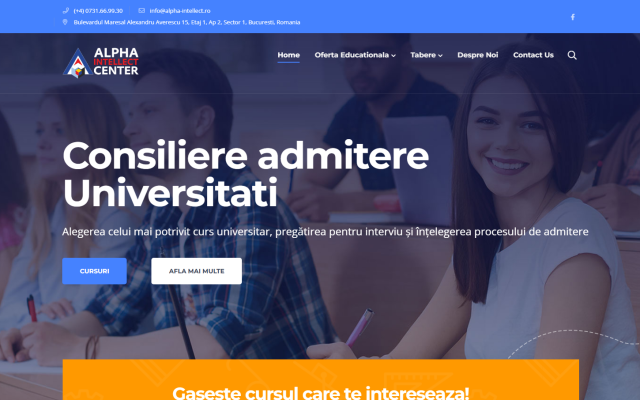Click the orange Gaseste cursul banner
The image size is (640, 400).
321,380
